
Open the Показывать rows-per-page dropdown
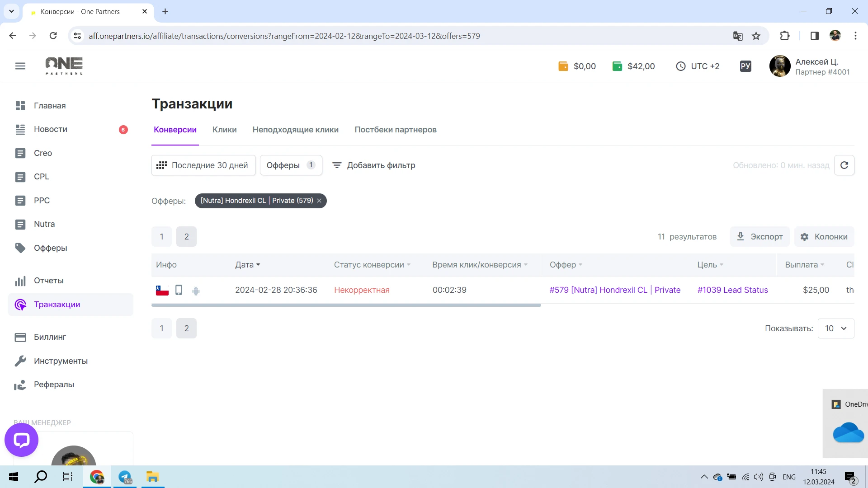[836, 328]
